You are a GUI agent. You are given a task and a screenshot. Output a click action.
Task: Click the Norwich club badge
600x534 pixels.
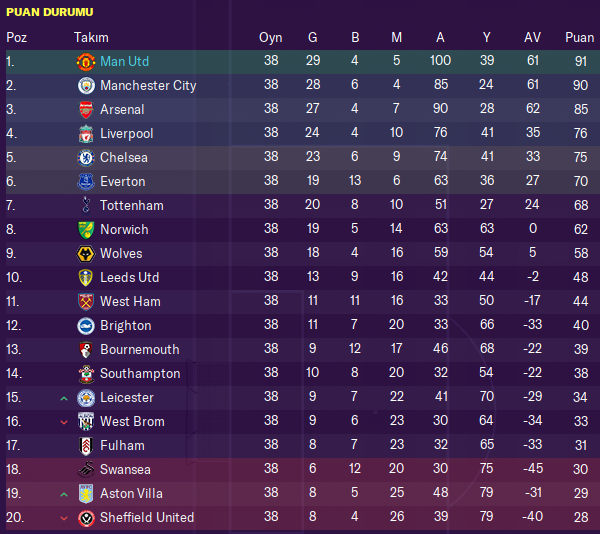[x=85, y=229]
